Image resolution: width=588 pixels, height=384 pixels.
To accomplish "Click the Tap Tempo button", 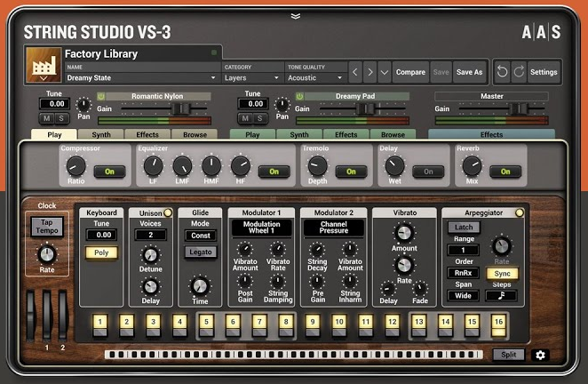I will pos(47,227).
